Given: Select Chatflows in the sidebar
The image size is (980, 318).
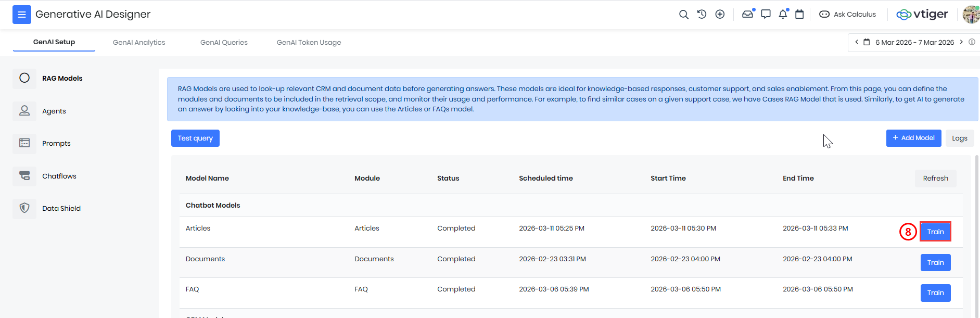Looking at the screenshot, I should click(59, 176).
